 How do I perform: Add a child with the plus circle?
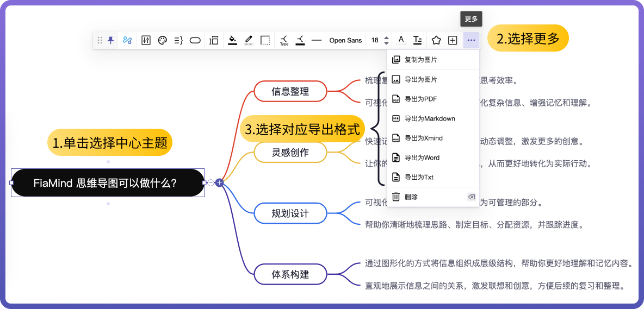tap(219, 183)
